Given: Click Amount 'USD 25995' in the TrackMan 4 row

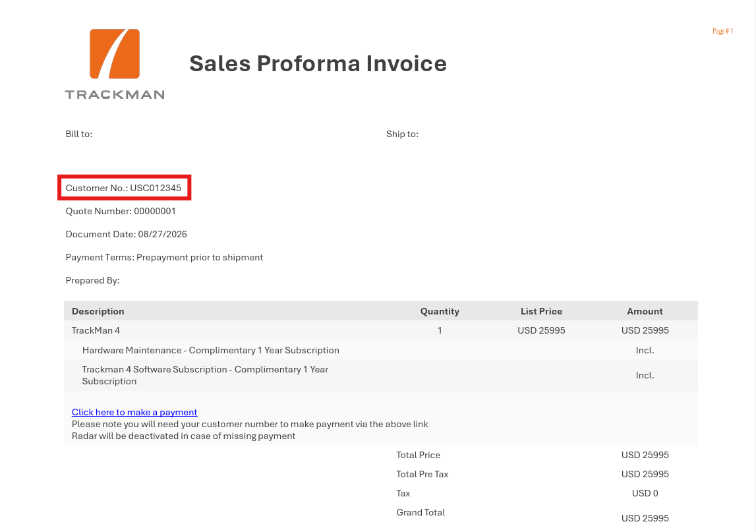Looking at the screenshot, I should coord(645,330).
